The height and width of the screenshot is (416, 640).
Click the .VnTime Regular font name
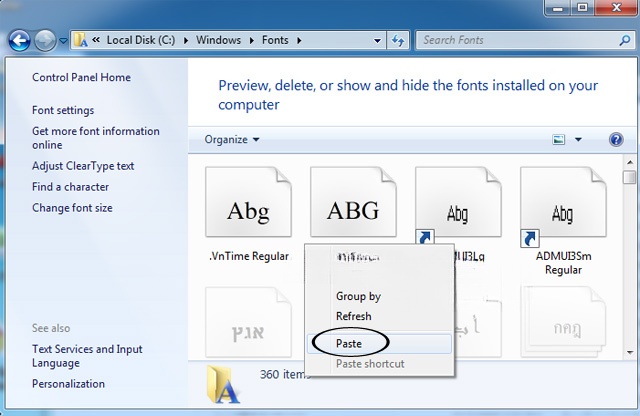click(x=249, y=256)
